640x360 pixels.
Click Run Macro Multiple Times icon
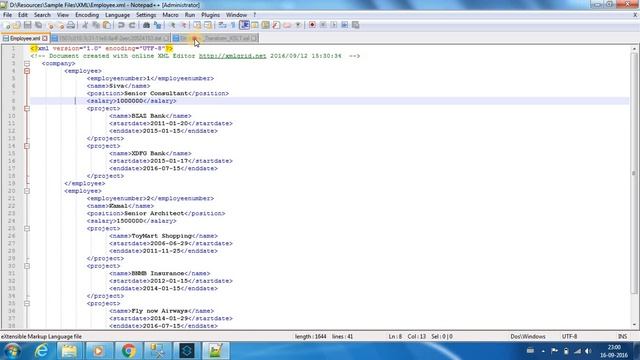pos(344,25)
